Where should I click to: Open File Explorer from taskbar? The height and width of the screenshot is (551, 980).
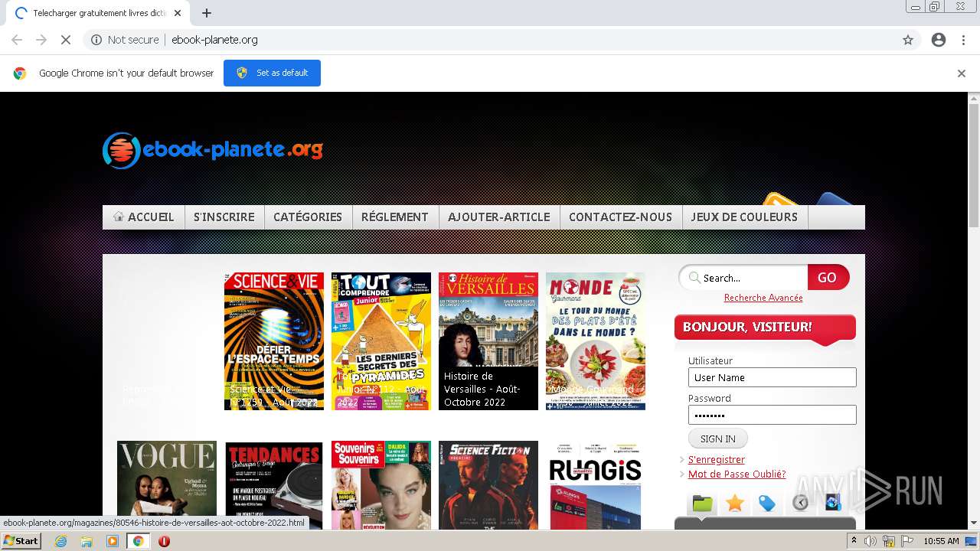point(87,541)
